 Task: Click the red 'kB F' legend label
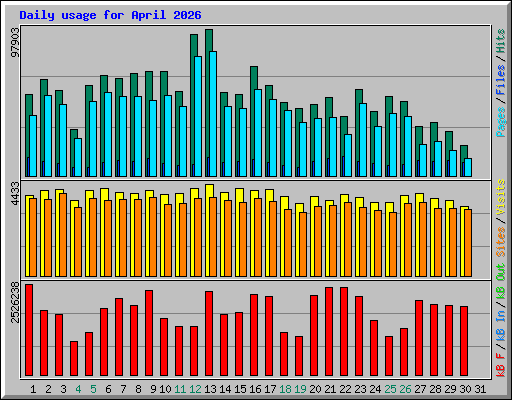coord(501,365)
